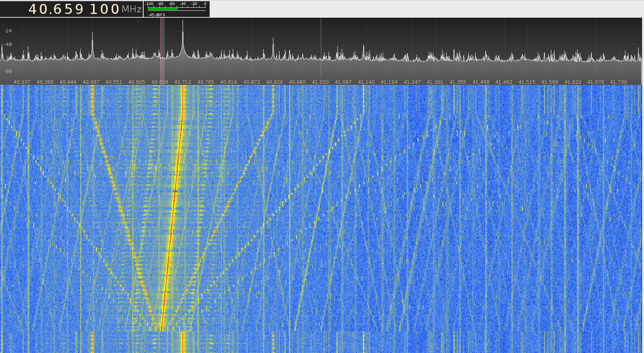644x353 pixels.
Task: Click the -24 dB label on the level axis
Action: pyautogui.click(x=8, y=31)
